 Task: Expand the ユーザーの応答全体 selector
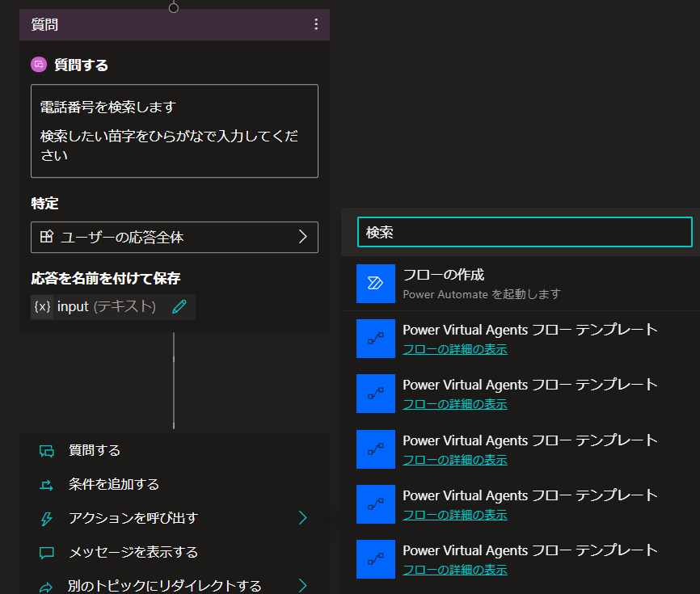click(x=174, y=237)
